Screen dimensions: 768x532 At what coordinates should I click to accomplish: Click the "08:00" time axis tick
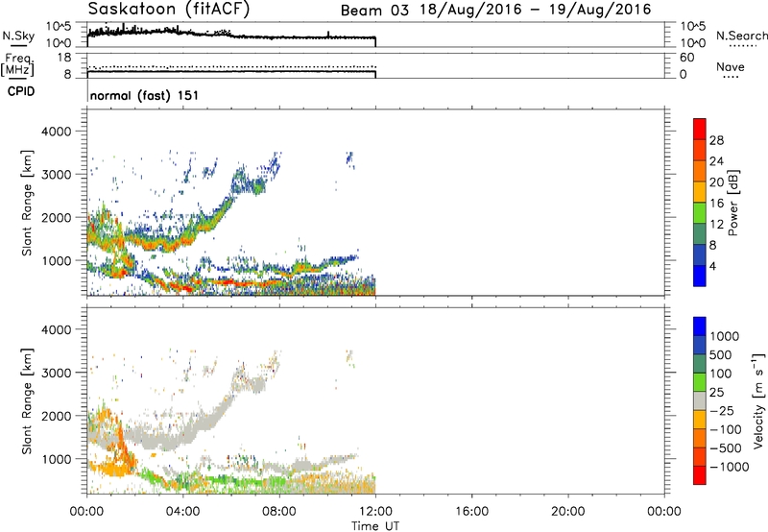(279, 512)
